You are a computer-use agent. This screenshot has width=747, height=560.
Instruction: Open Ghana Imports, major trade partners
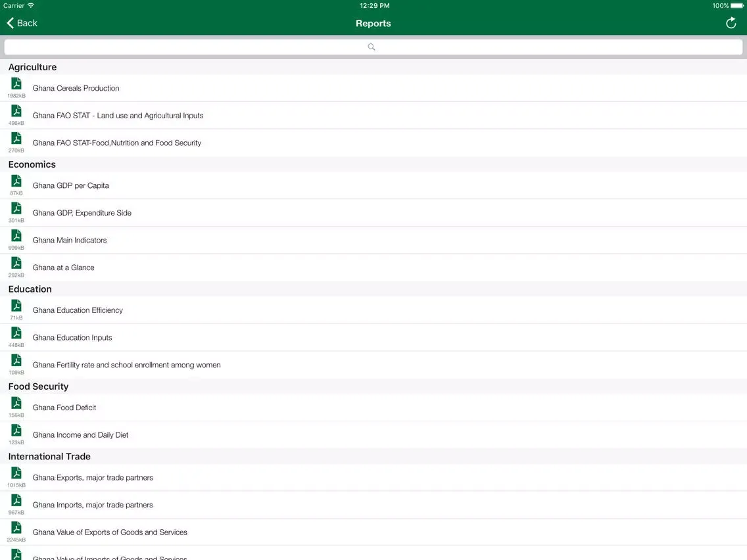click(x=373, y=505)
